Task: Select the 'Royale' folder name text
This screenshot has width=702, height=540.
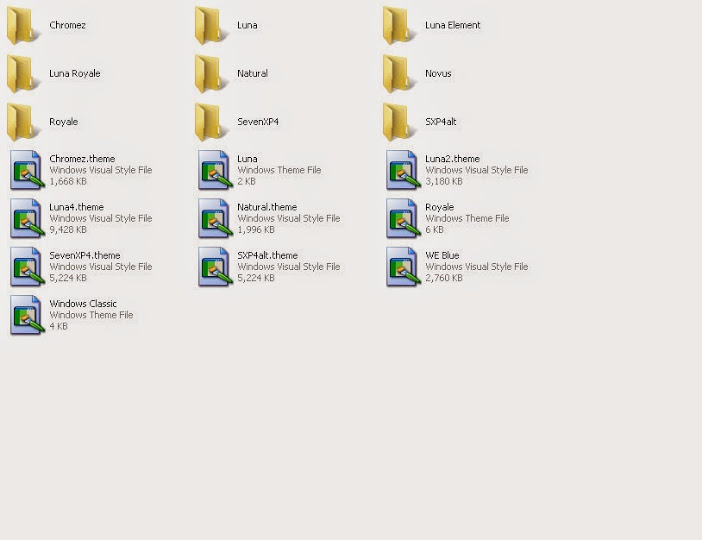Action: (64, 122)
